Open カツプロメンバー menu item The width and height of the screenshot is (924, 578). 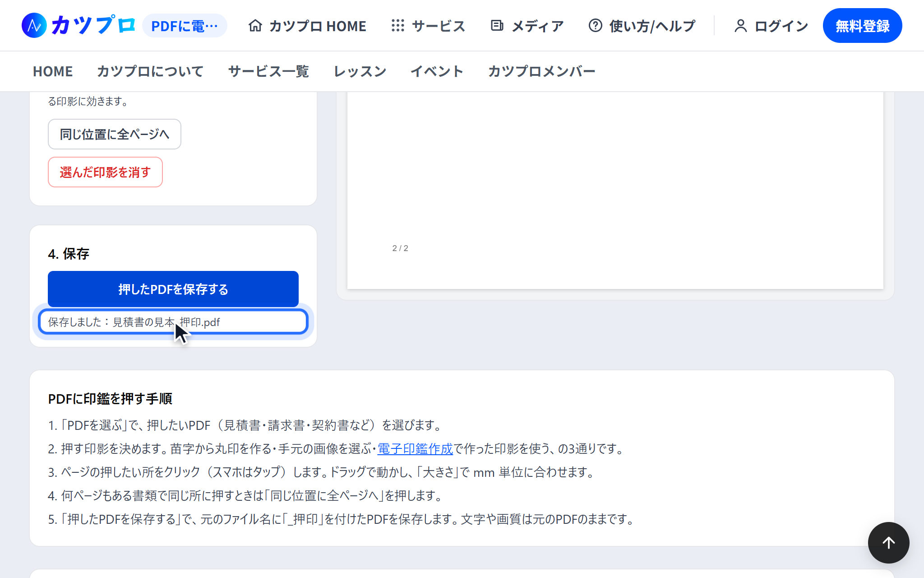pyautogui.click(x=541, y=71)
